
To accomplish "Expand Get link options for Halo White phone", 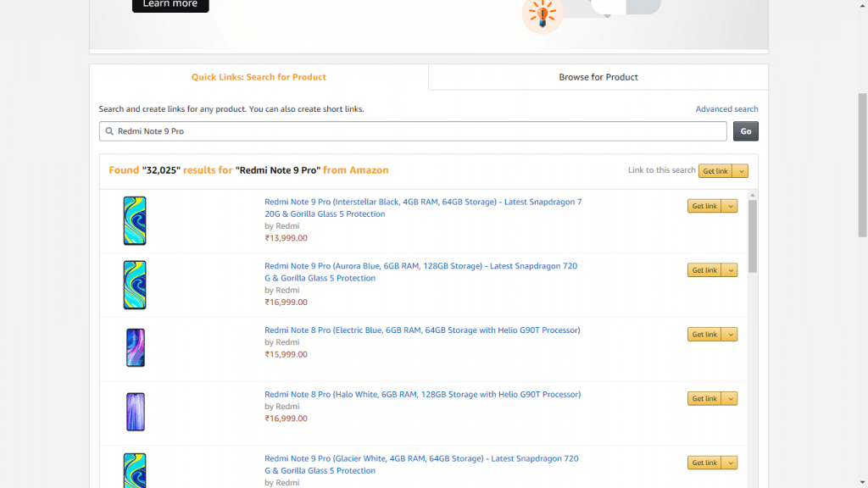I will (730, 398).
